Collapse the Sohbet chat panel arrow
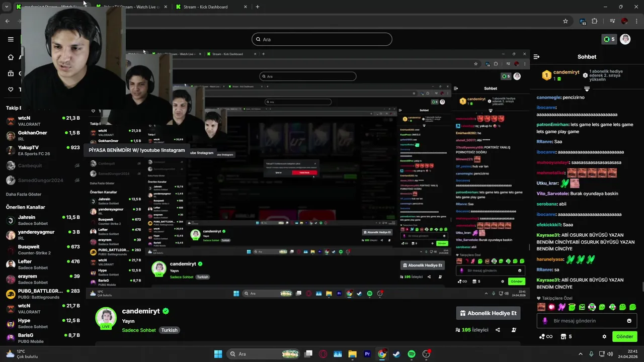 (x=536, y=57)
